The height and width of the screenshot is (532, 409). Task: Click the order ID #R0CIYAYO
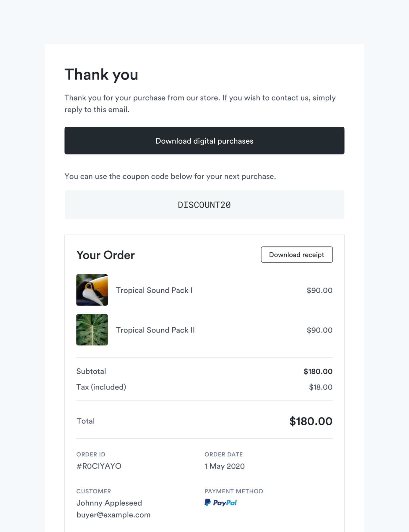coord(99,466)
